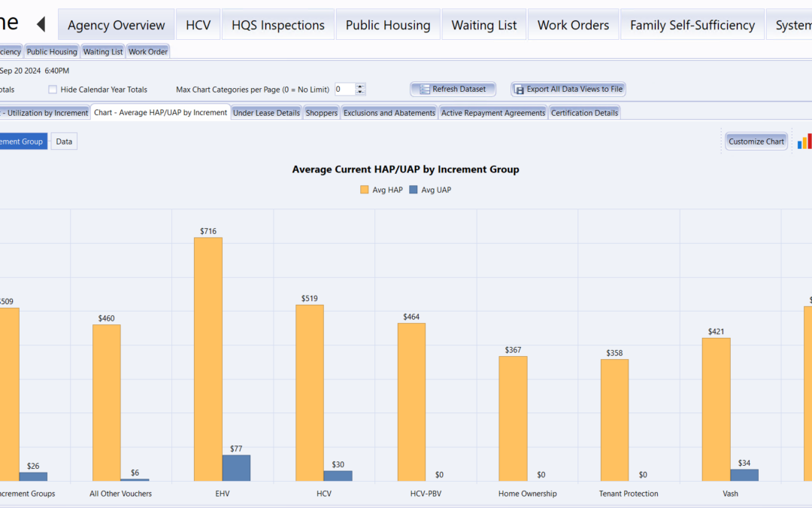Switch to the Family Self-Sufficiency tab
The height and width of the screenshot is (508, 812).
click(x=692, y=25)
